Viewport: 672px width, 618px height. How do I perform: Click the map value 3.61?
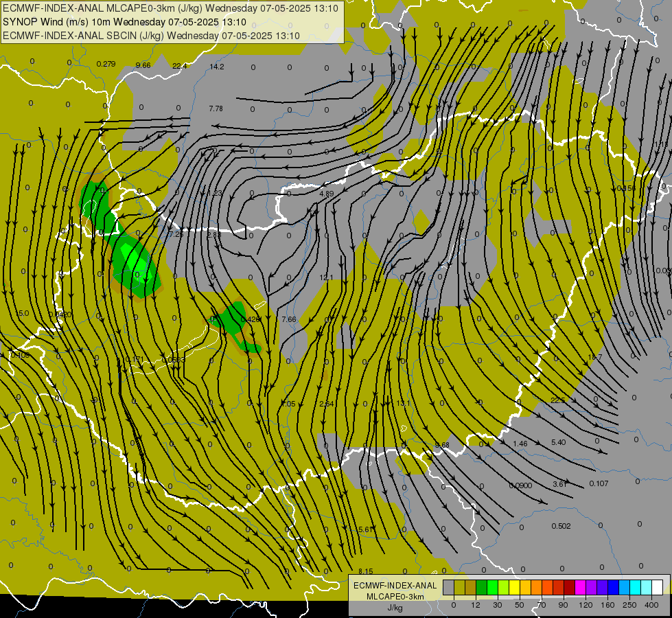tap(559, 484)
